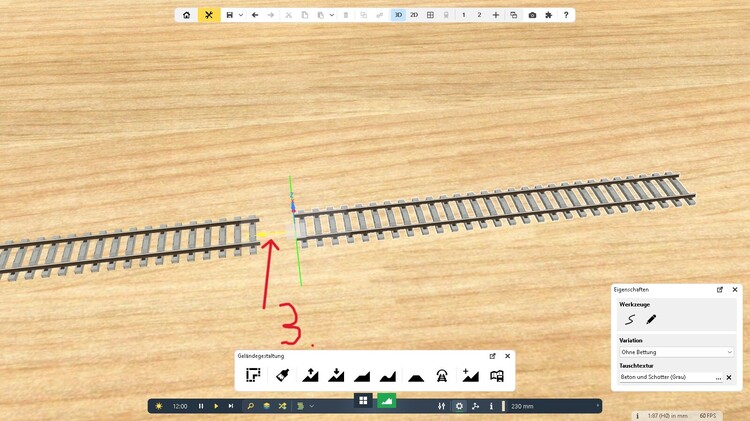Switch to the green terrain tab
Screen dimensions: 750x421
point(386,400)
